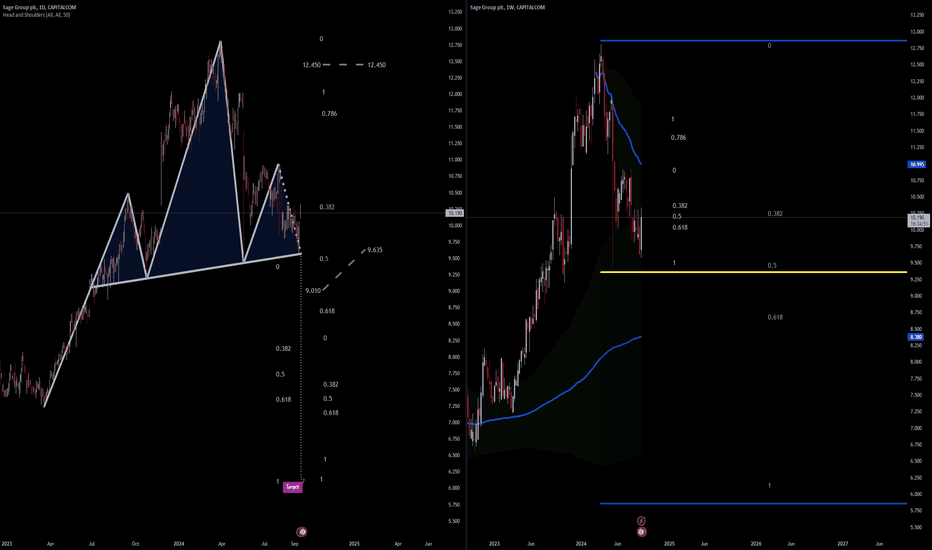
Task: Click the 0.618 label beside yellow line zone
Action: coord(775,318)
